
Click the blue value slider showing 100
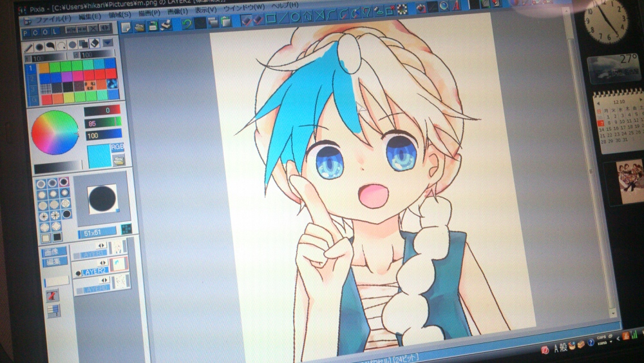tap(104, 134)
